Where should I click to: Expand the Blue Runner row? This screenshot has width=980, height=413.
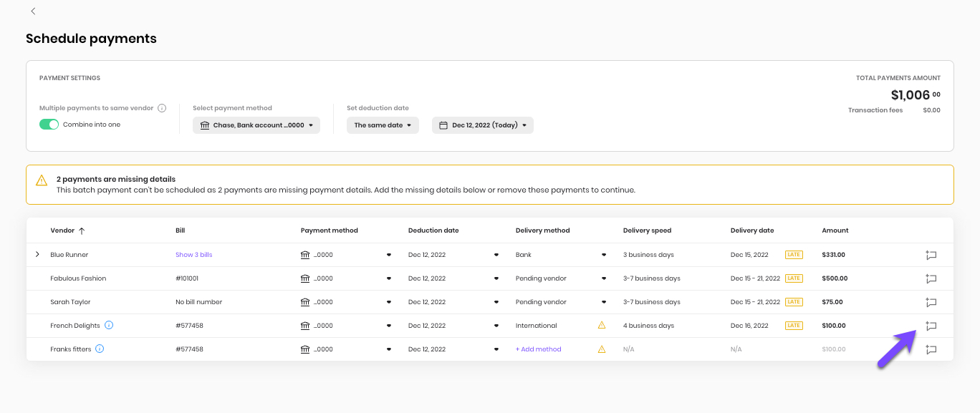(37, 255)
